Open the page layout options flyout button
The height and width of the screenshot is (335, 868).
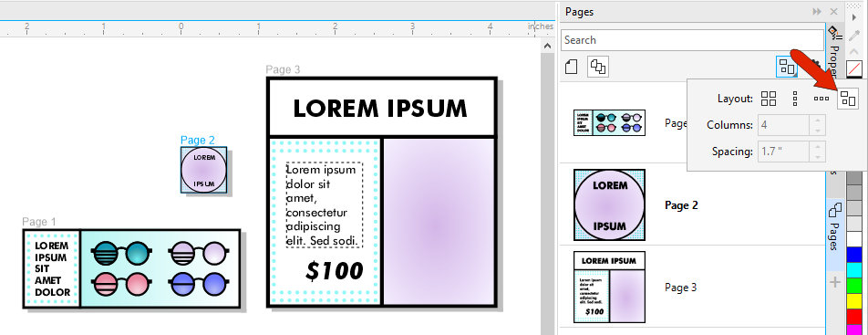click(787, 68)
